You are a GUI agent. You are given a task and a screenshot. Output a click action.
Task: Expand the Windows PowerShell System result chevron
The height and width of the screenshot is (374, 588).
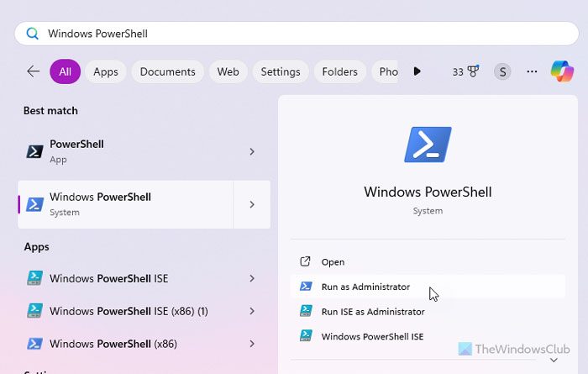(x=252, y=204)
